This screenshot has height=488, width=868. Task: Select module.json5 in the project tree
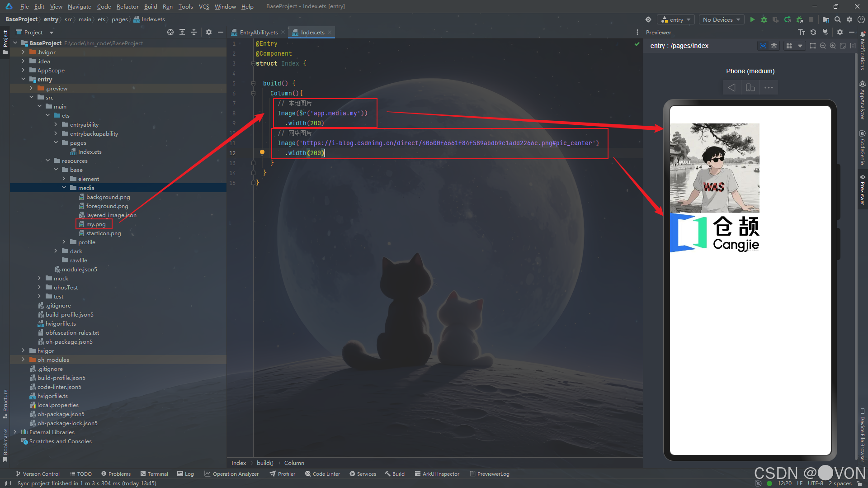click(79, 269)
